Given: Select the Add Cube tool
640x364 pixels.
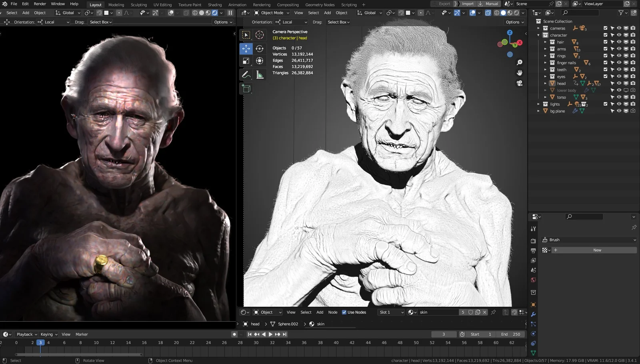Looking at the screenshot, I should pyautogui.click(x=246, y=89).
